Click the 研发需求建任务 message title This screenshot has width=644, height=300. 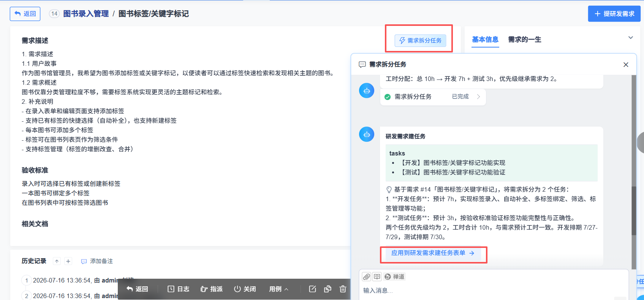point(405,136)
